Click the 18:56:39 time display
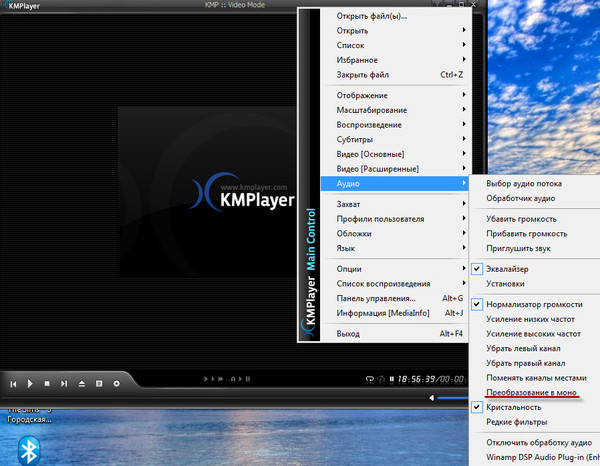 416,379
